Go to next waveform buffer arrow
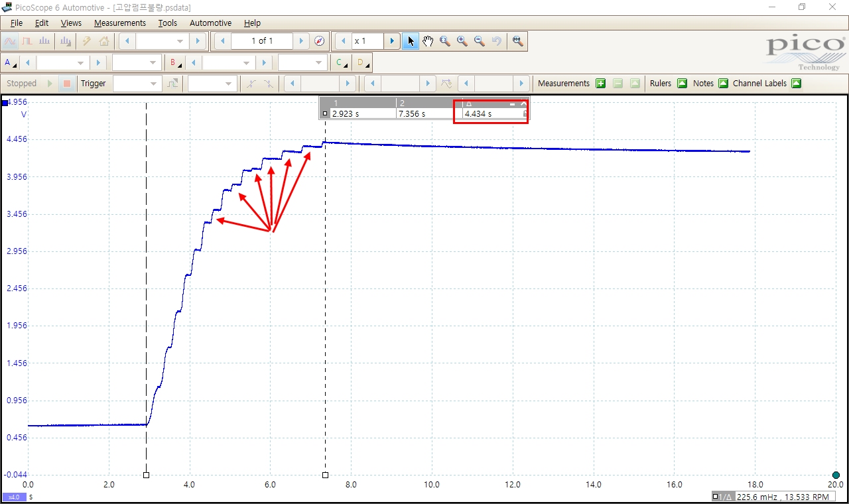This screenshot has width=849, height=504. point(302,41)
